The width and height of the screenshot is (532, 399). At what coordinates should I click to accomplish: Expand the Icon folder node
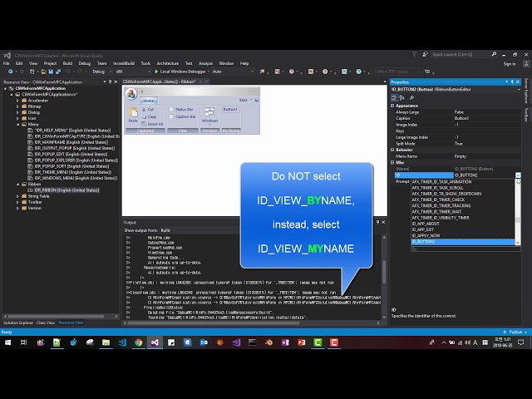pyautogui.click(x=17, y=118)
